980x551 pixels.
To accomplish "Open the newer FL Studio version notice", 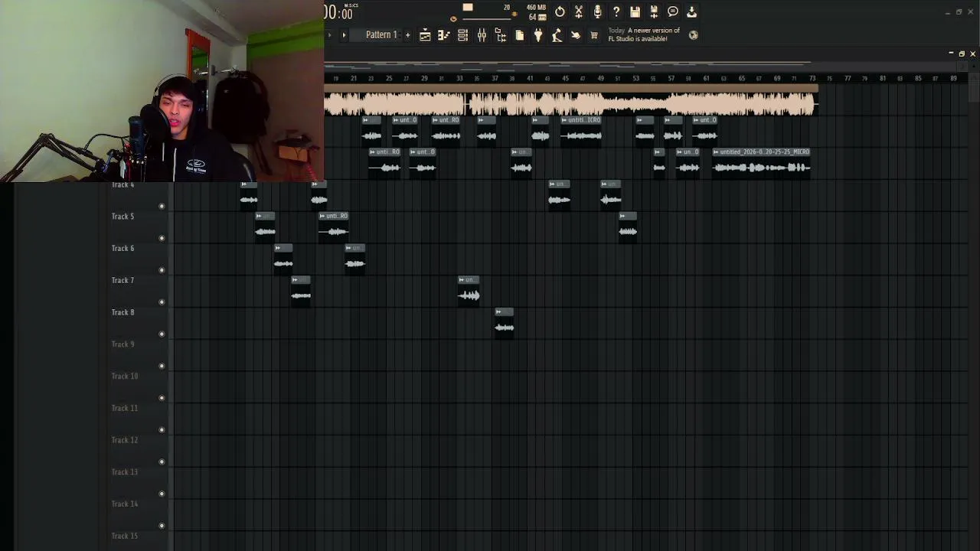I will 644,34.
